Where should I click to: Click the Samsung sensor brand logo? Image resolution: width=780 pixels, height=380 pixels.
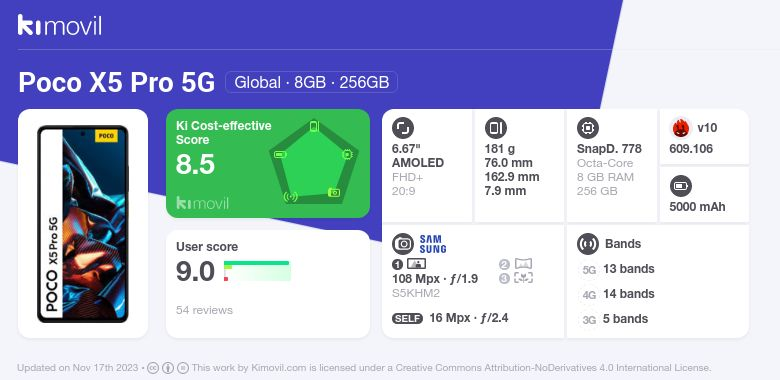[x=433, y=244]
